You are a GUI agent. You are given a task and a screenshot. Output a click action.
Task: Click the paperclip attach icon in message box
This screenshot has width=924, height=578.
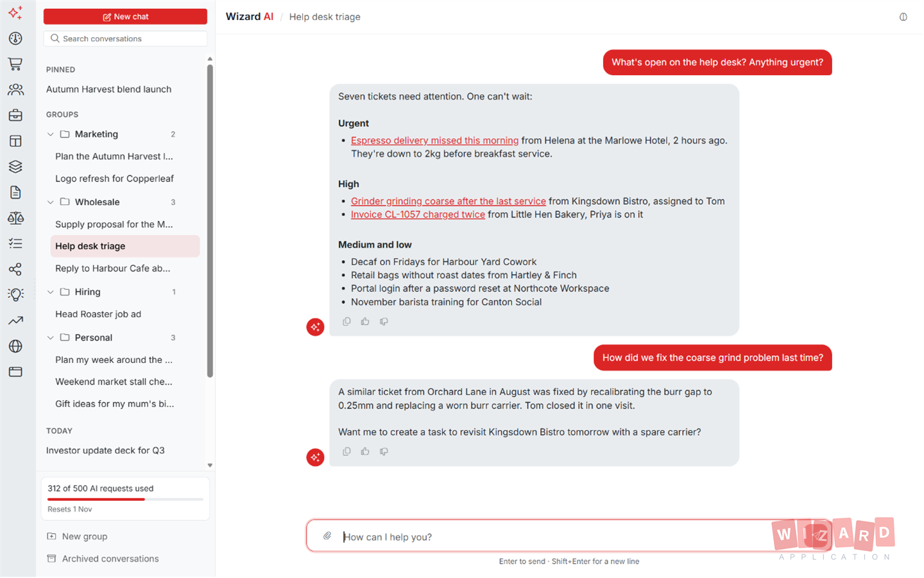(x=327, y=536)
